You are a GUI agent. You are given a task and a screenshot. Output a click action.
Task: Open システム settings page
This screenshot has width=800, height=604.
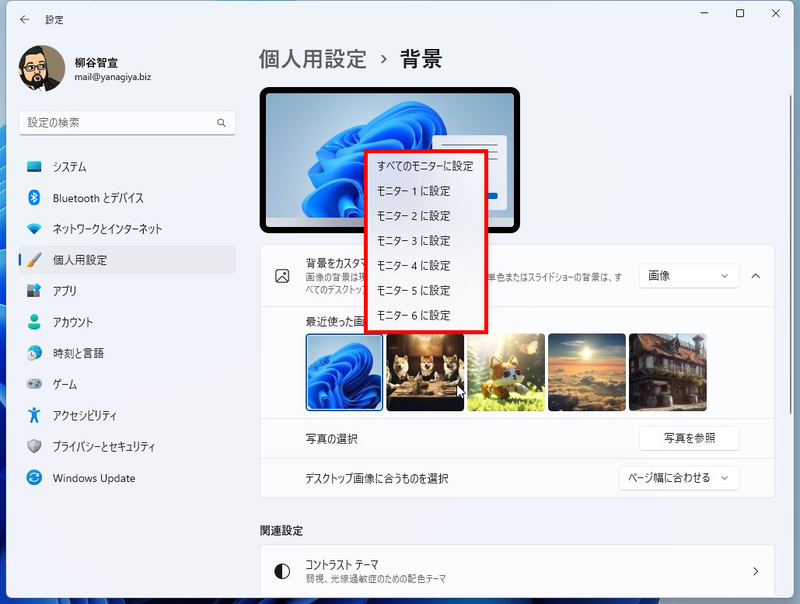(x=127, y=167)
